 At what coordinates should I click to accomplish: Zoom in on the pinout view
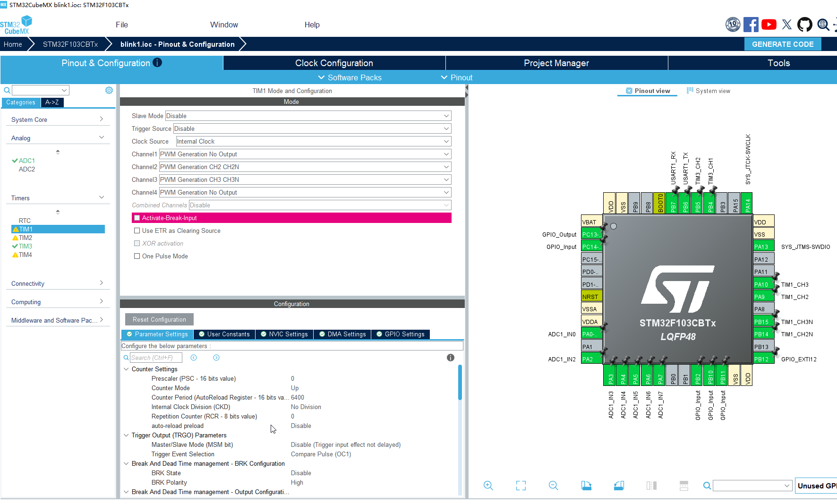[x=488, y=486]
